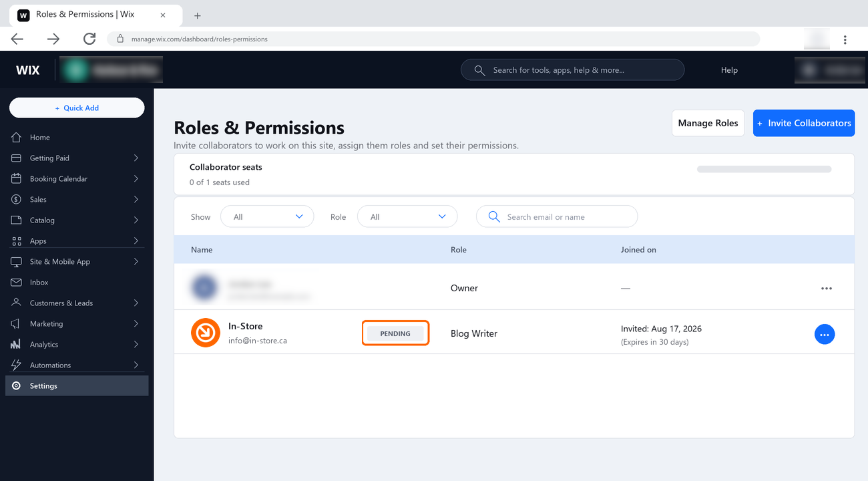Click the Blog Writer role text
This screenshot has height=481, width=868.
474,333
